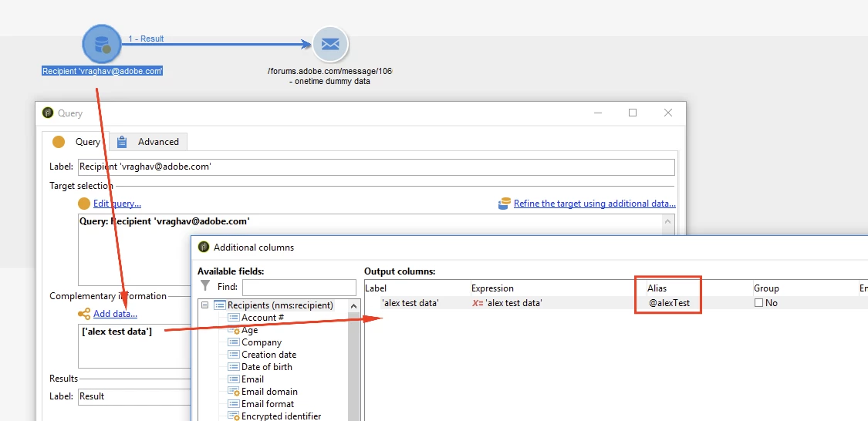This screenshot has width=868, height=421.
Task: Select the Email domain field
Action: pyautogui.click(x=269, y=392)
